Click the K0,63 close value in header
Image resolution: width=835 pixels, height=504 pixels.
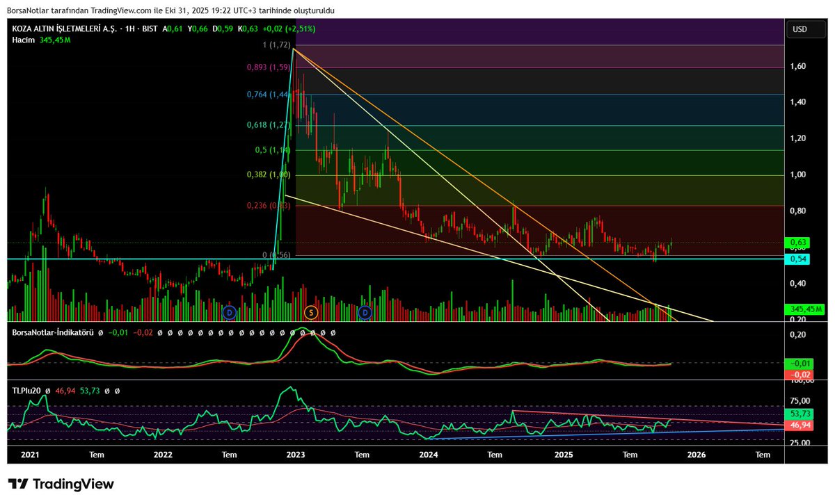tap(248, 29)
